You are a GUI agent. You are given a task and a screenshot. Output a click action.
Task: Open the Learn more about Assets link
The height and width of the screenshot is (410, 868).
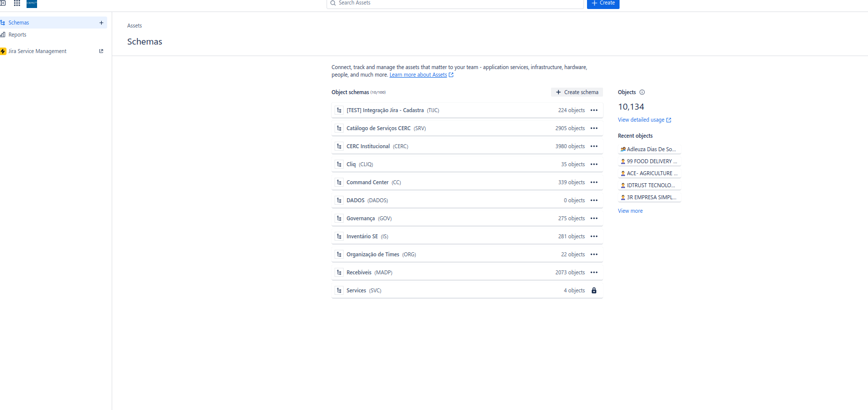[421, 75]
